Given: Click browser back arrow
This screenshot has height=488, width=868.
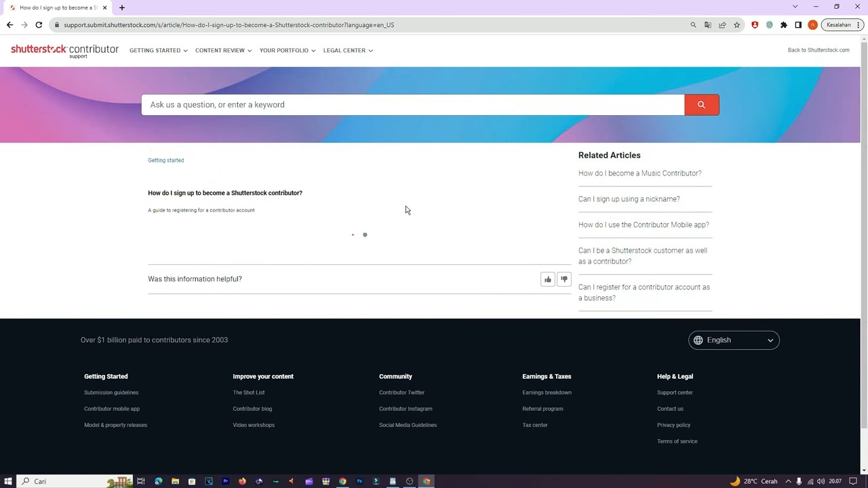Looking at the screenshot, I should tap(9, 25).
